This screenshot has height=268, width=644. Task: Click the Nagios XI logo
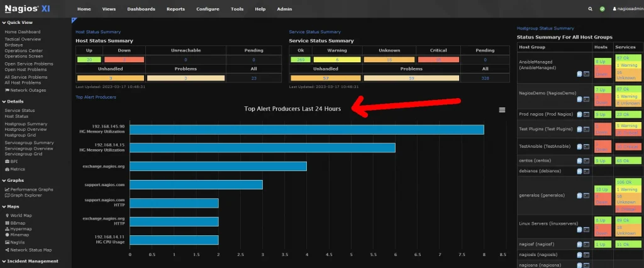click(27, 8)
